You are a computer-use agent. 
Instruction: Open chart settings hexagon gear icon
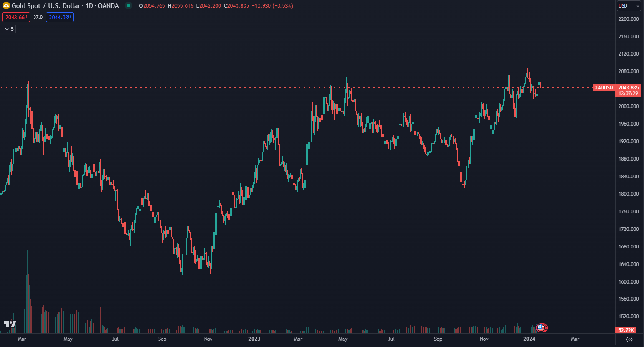pyautogui.click(x=629, y=339)
